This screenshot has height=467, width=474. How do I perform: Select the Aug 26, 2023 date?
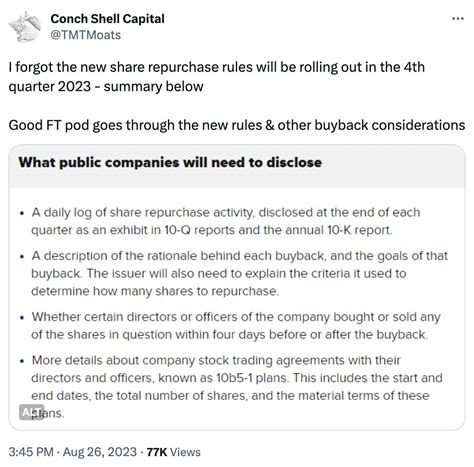100,452
